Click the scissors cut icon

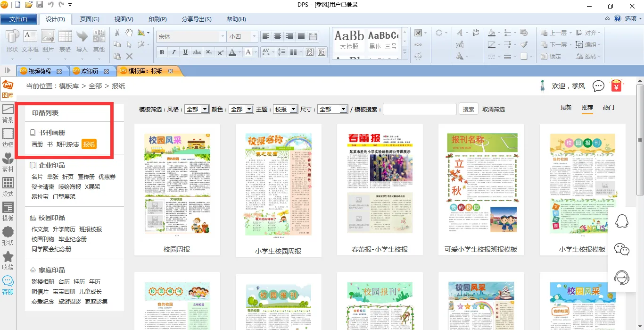tap(117, 33)
